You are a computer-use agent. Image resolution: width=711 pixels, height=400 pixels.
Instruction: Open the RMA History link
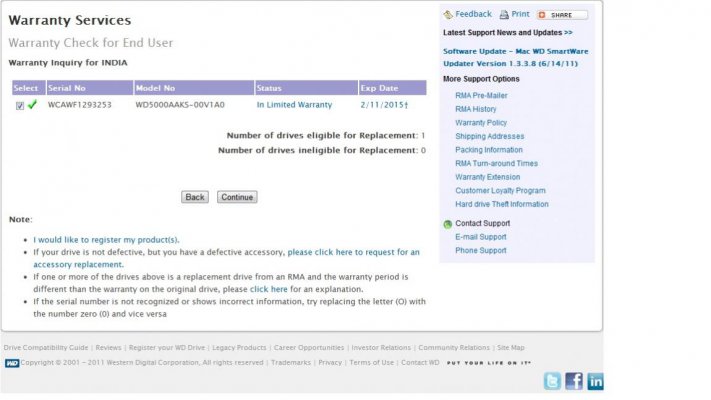[x=476, y=109]
